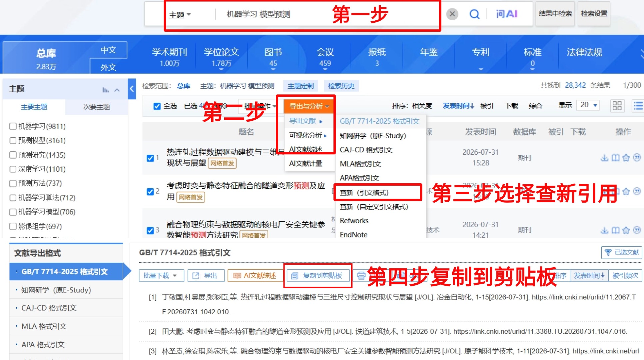Screen dimensions: 644x360
Task: Favorite the 热连轧过程数据驱动建模 article with star icon
Action: click(626, 158)
